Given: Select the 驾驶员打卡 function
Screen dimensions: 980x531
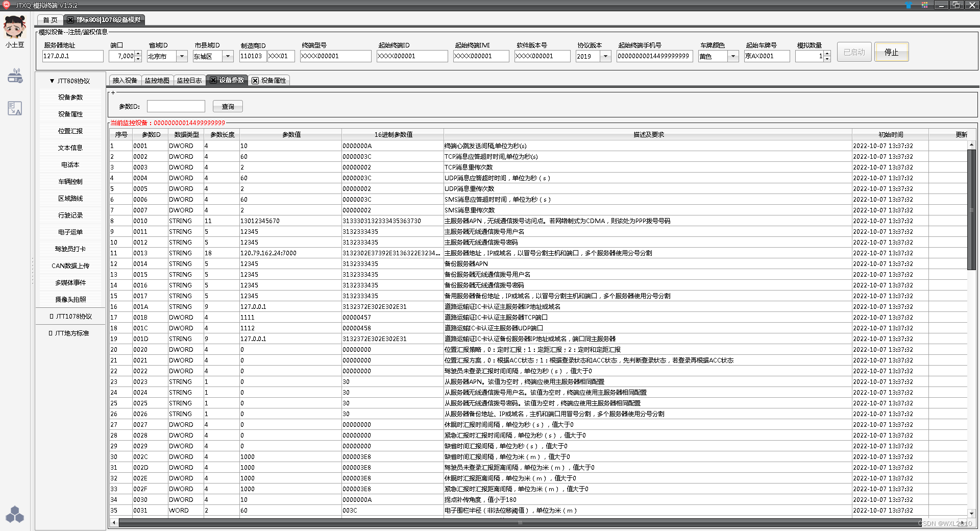Looking at the screenshot, I should pyautogui.click(x=70, y=249).
